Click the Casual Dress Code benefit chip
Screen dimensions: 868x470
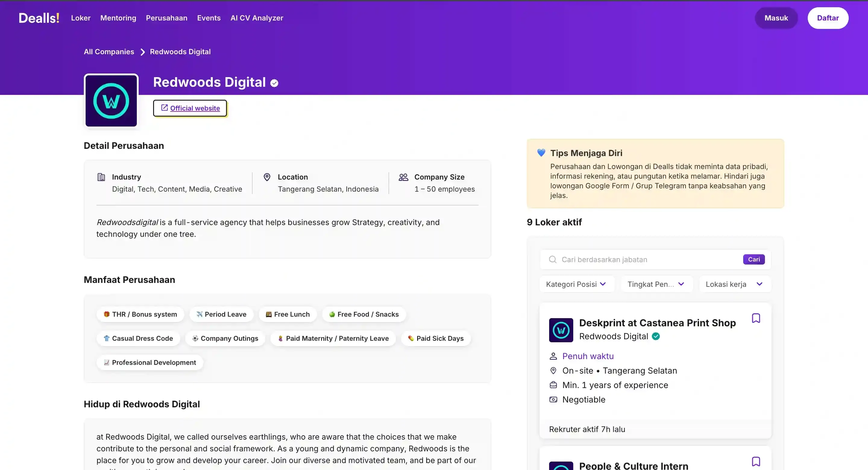tap(138, 338)
